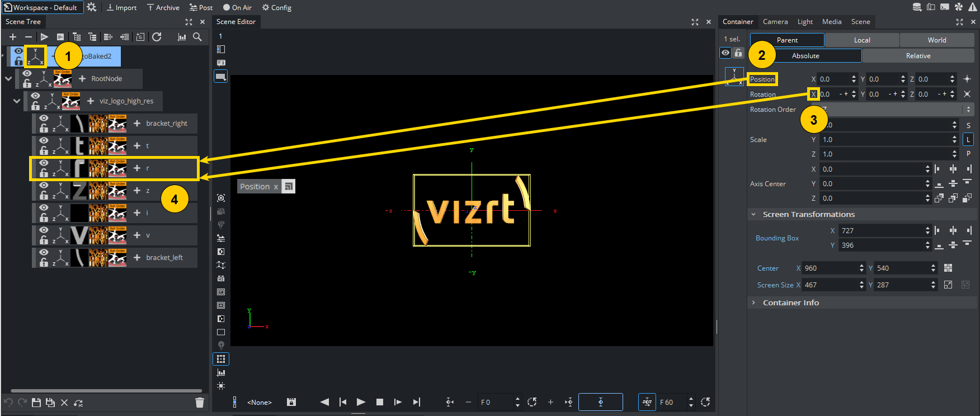980x416 pixels.
Task: Toggle visibility eye of RootNode
Action: coord(27,74)
